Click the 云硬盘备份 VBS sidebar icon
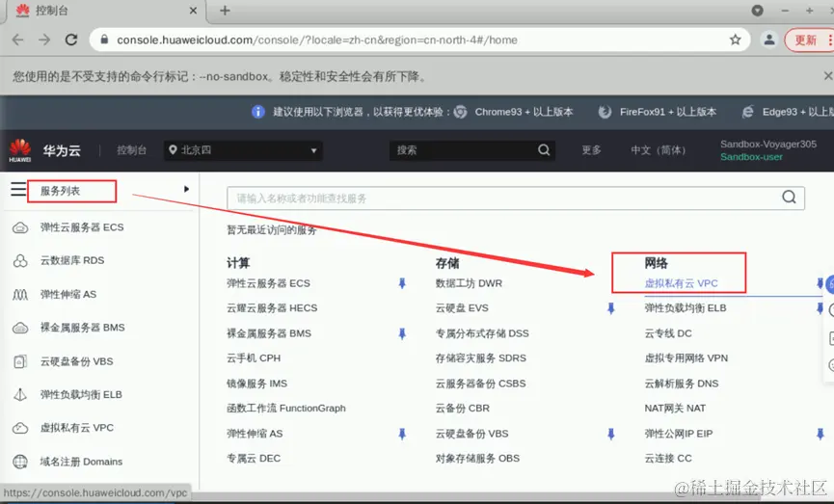Screen dimensions: 834x504 (x=20, y=361)
